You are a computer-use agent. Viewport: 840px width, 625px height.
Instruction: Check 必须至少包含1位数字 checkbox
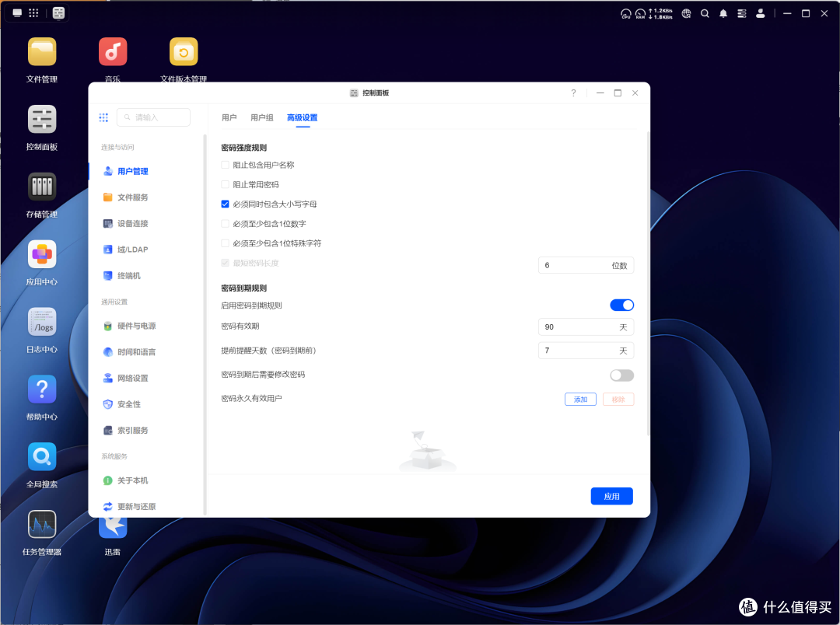click(x=225, y=224)
